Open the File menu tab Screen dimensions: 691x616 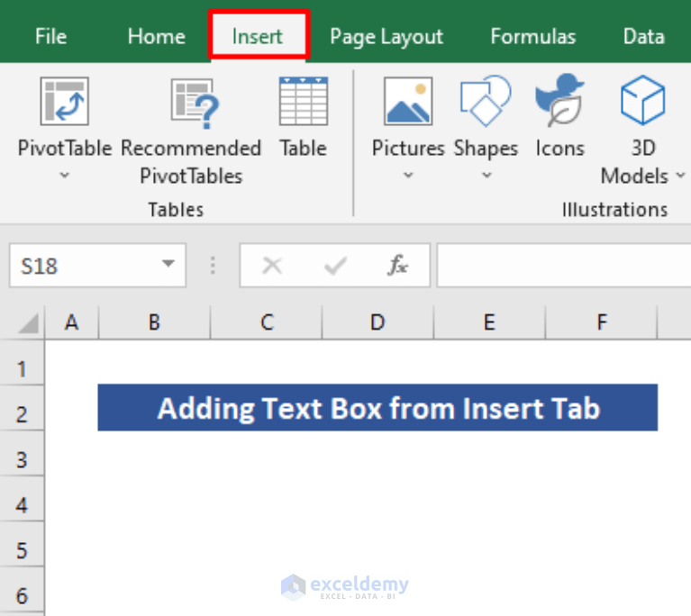click(50, 37)
